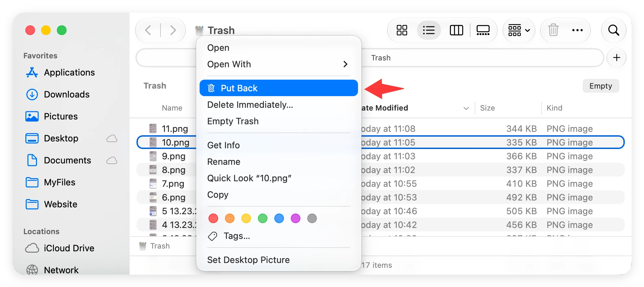
Task: Select the 505 KB size cell
Action: [x=521, y=211]
